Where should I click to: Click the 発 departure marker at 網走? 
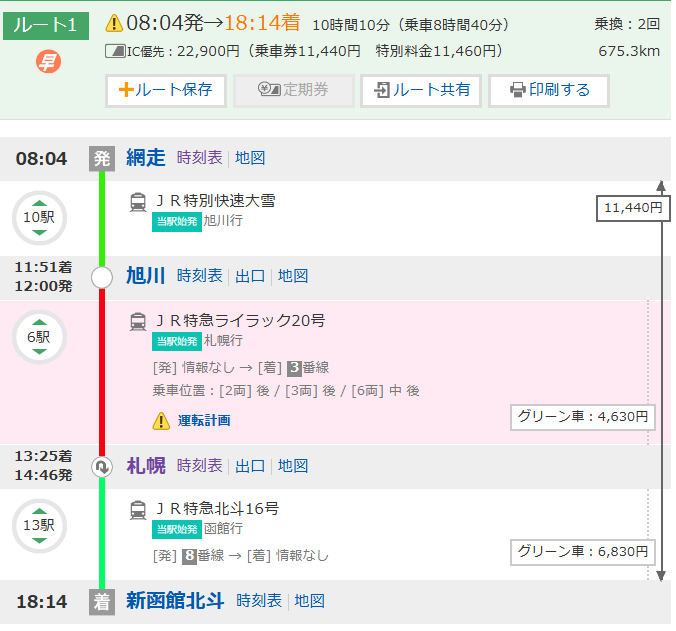pos(102,159)
